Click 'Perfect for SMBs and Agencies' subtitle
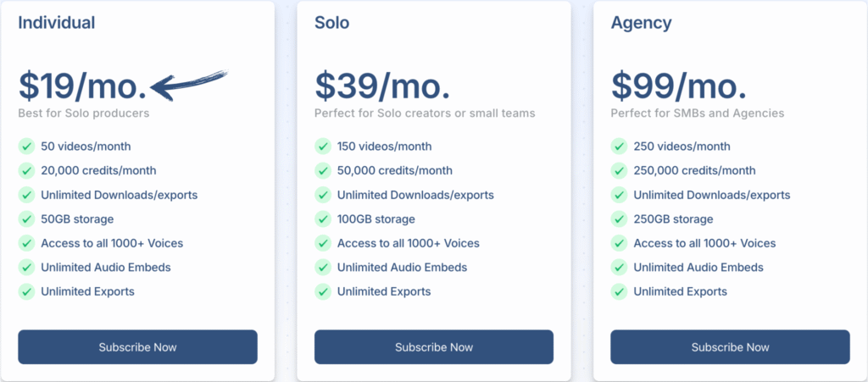Screen dimensions: 868x382 coord(698,113)
